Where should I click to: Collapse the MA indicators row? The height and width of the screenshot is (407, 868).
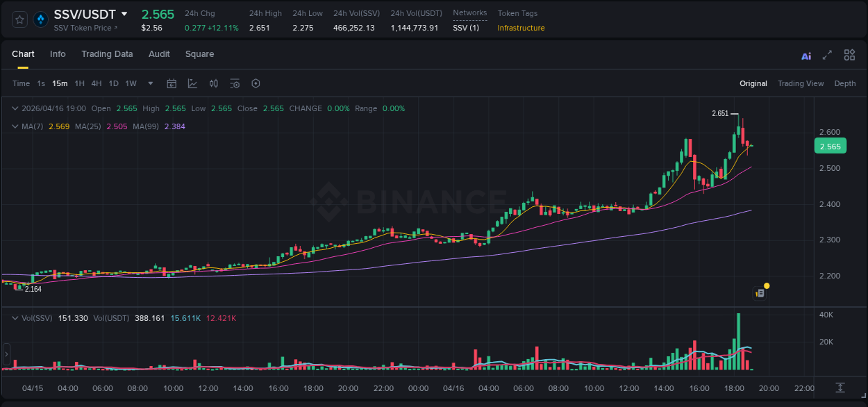(x=15, y=126)
